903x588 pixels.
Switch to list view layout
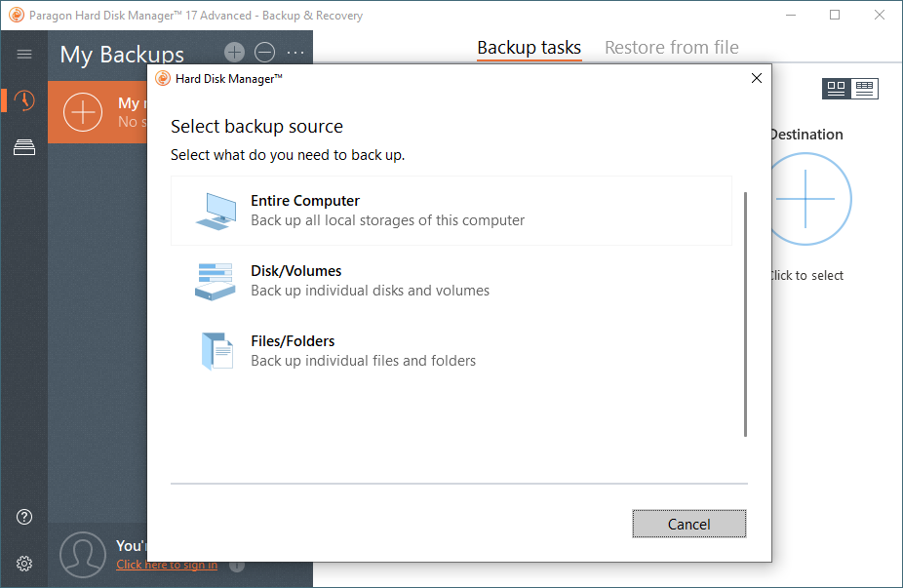[x=864, y=89]
